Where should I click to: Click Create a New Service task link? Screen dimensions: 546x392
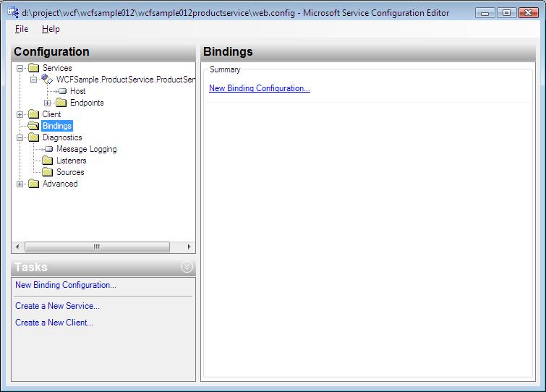(57, 306)
